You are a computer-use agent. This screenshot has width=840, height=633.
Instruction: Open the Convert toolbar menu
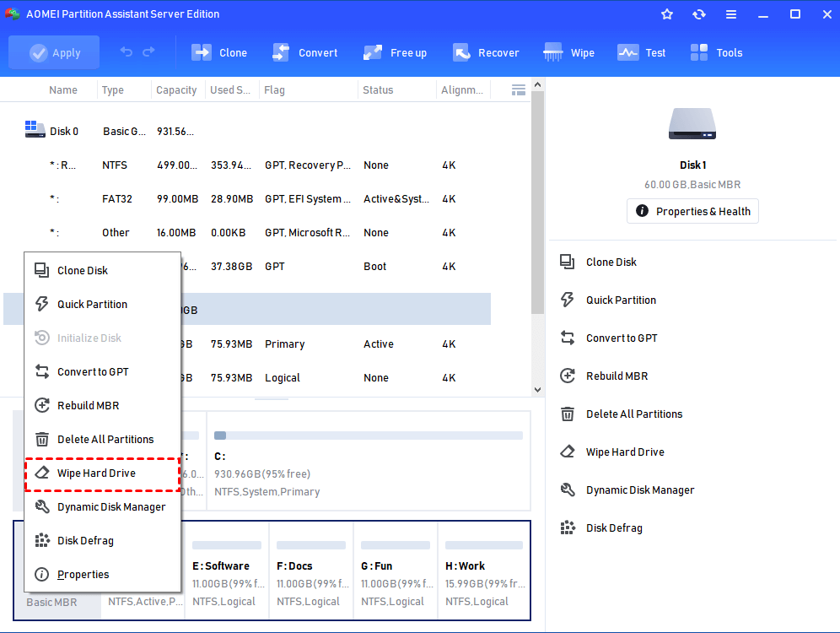[x=304, y=52]
